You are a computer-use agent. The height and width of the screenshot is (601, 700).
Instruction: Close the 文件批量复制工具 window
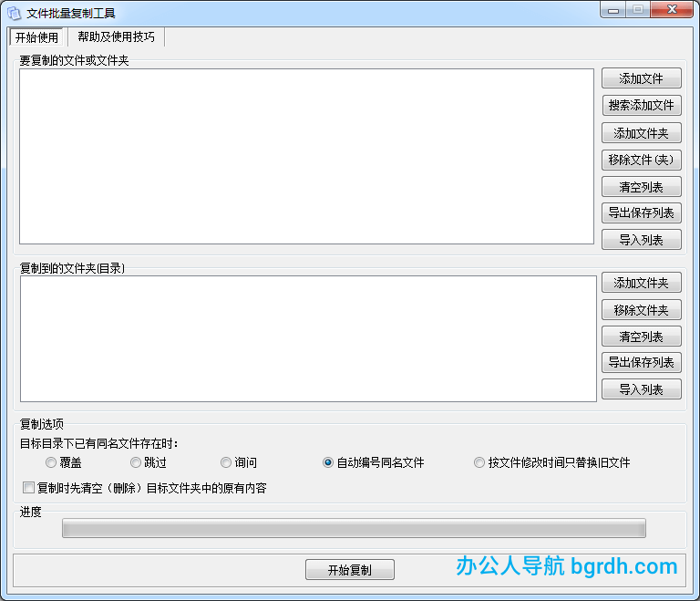pyautogui.click(x=672, y=10)
